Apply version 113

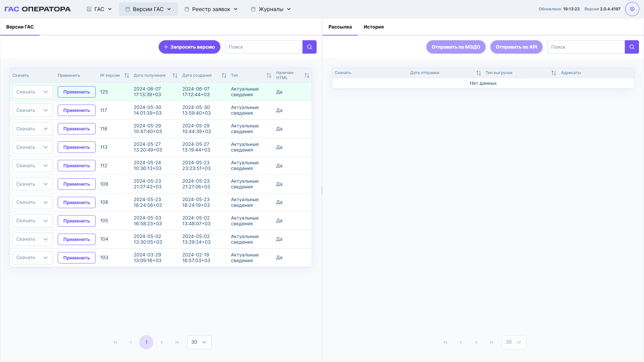point(76,147)
